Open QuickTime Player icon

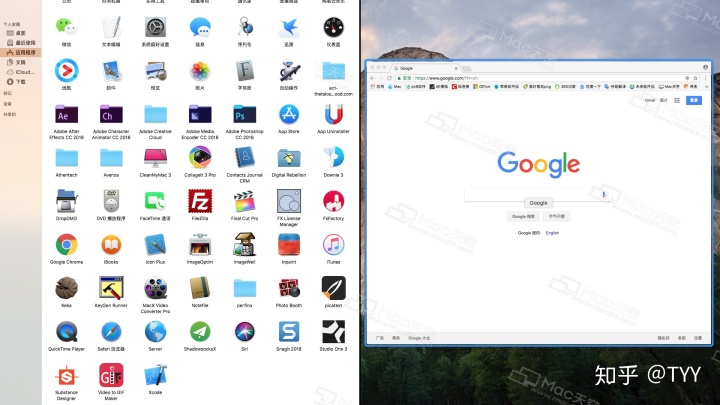tap(66, 332)
